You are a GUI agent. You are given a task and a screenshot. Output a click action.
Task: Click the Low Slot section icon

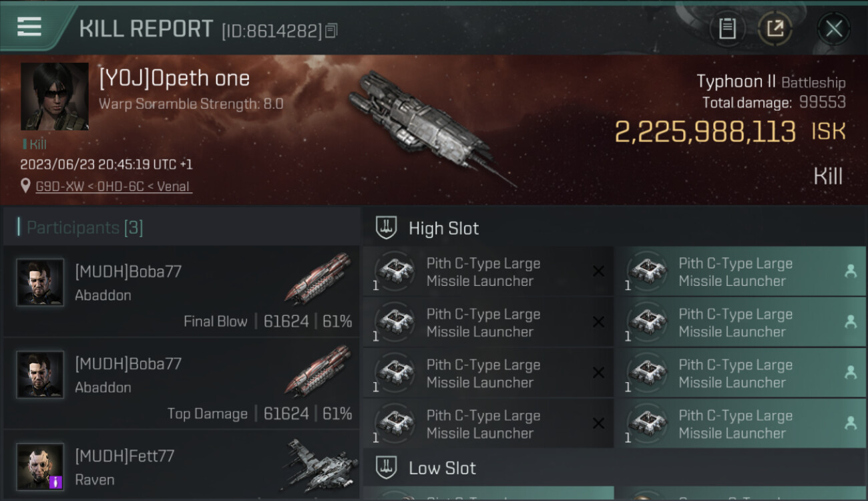pos(387,468)
